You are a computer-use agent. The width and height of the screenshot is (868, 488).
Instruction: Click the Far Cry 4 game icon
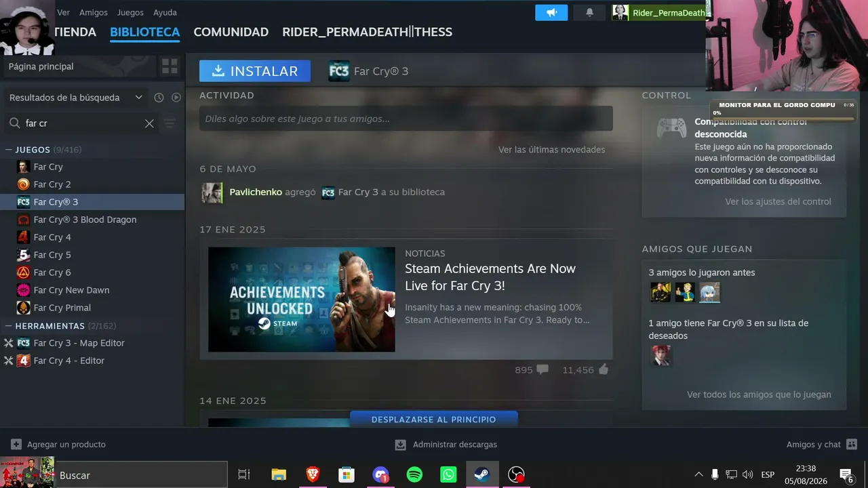coord(23,237)
